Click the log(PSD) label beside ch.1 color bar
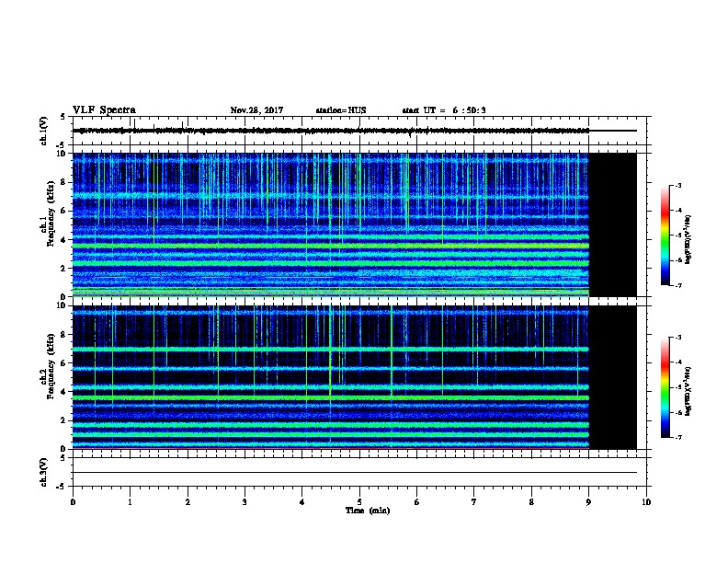Image resolution: width=728 pixels, height=563 pixels. 688,239
